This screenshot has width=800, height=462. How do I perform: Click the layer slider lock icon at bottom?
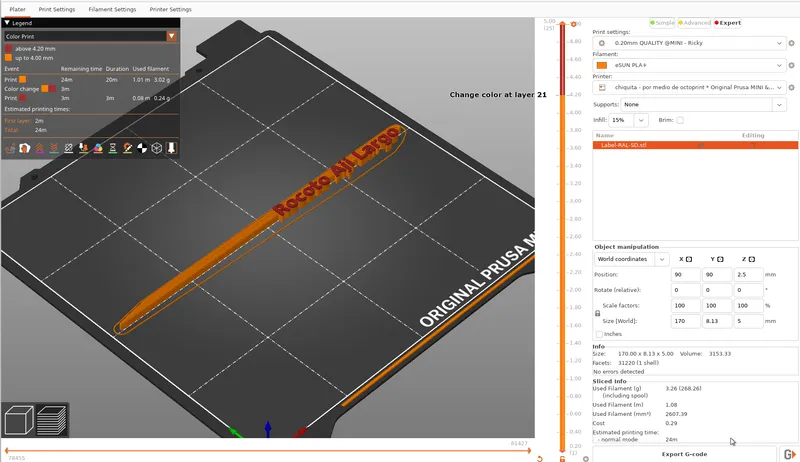tap(562, 459)
